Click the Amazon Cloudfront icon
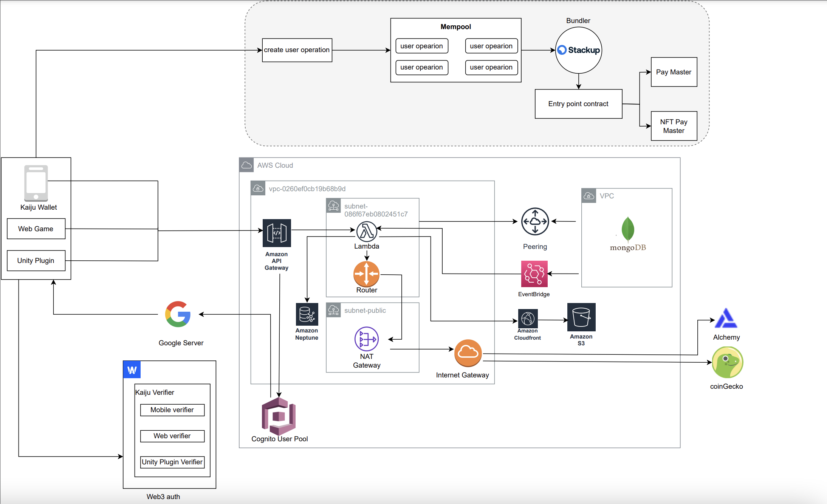The image size is (827, 504). (x=528, y=318)
